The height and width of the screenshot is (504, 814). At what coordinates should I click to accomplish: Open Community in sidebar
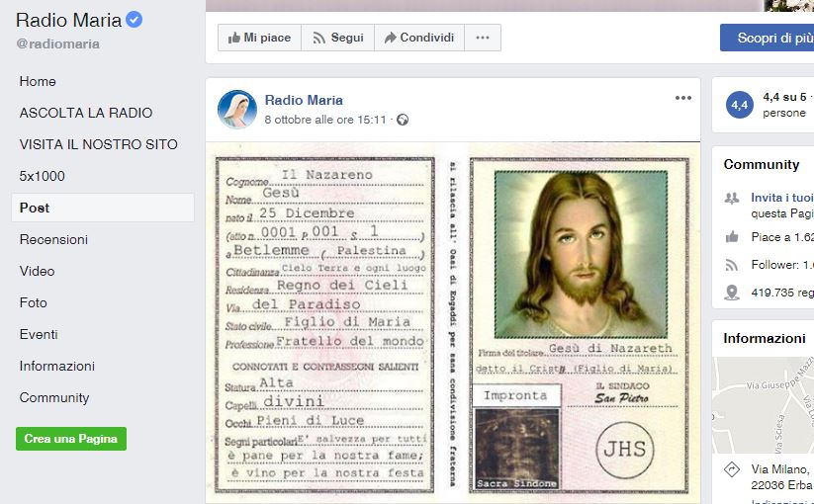pos(54,397)
